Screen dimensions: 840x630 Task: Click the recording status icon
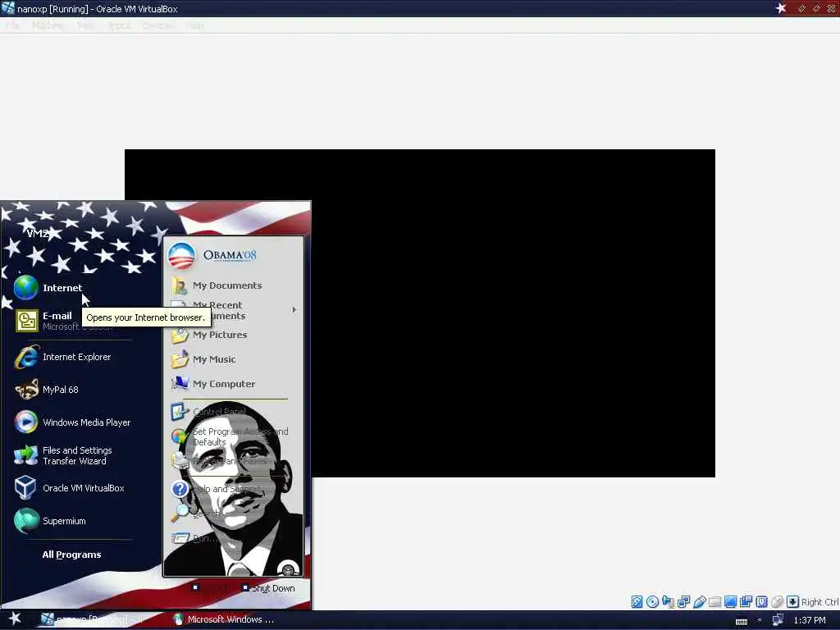(746, 601)
